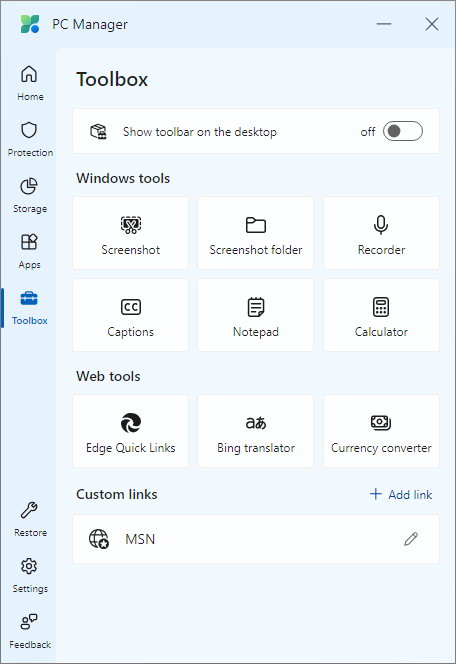The height and width of the screenshot is (664, 456).
Task: Select the Toolbox sidebar item
Action: coord(29,307)
